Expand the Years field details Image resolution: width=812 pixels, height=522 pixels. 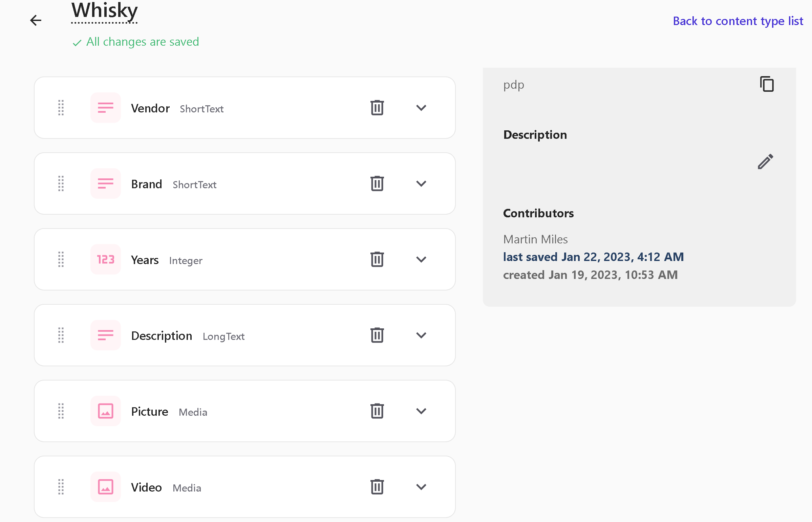click(x=421, y=259)
